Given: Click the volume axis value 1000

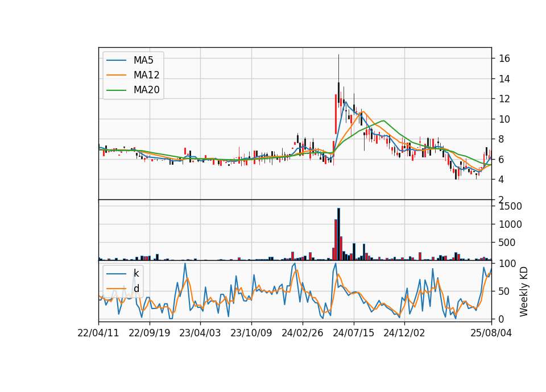Looking at the screenshot, I should 510,224.
